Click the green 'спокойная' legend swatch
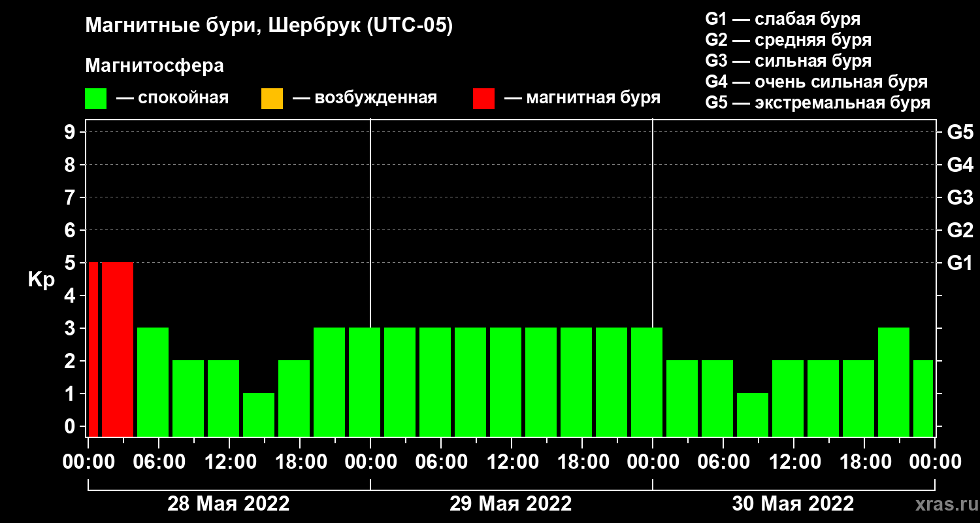This screenshot has height=523, width=980. click(95, 99)
